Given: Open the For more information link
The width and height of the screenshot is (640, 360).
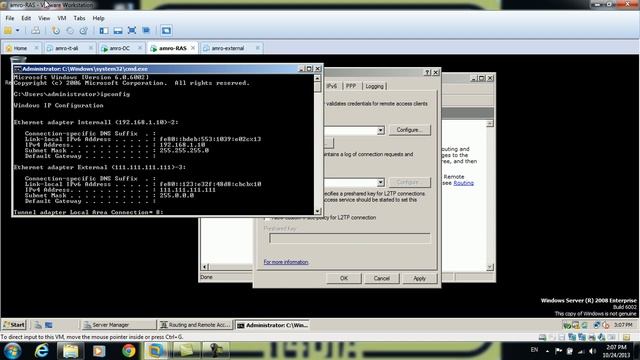Looking at the screenshot, I should 286,262.
